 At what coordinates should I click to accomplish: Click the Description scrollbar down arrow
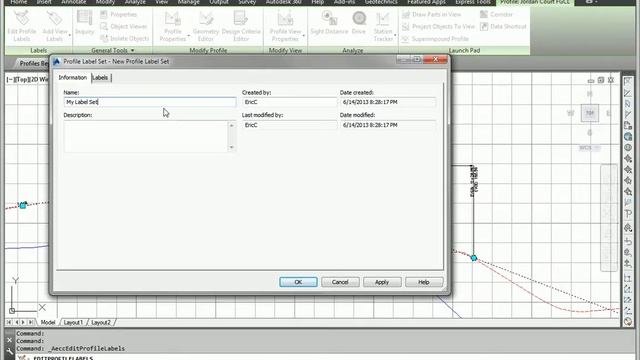click(x=232, y=147)
